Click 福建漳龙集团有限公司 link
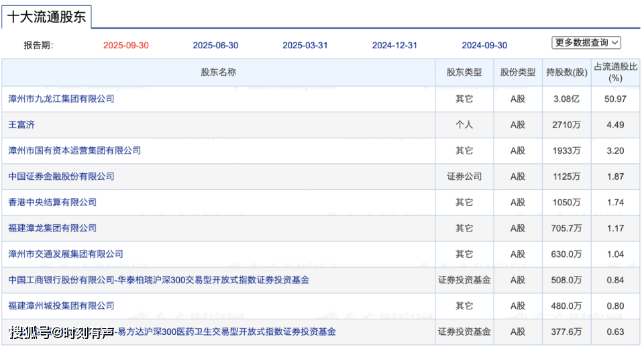The height and width of the screenshot is (347, 644). point(52,228)
